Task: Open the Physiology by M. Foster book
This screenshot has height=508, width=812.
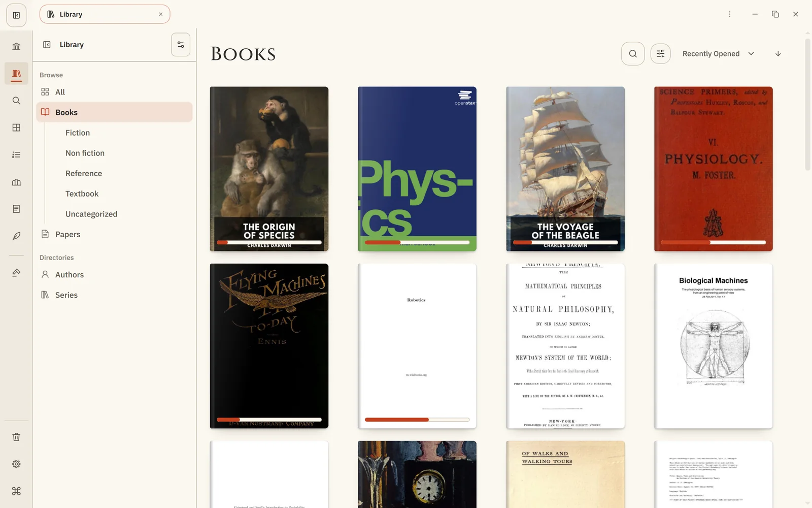Action: [714, 169]
